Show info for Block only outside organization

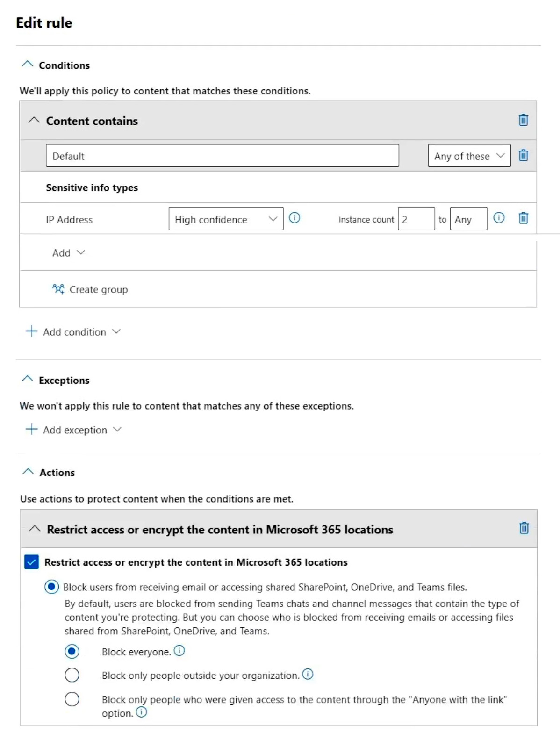[308, 674]
